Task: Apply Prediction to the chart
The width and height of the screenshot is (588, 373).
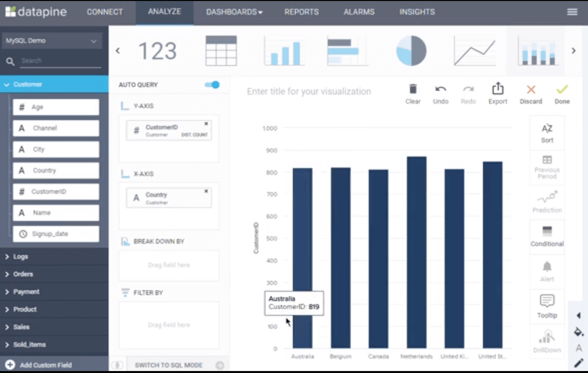Action: 546,203
